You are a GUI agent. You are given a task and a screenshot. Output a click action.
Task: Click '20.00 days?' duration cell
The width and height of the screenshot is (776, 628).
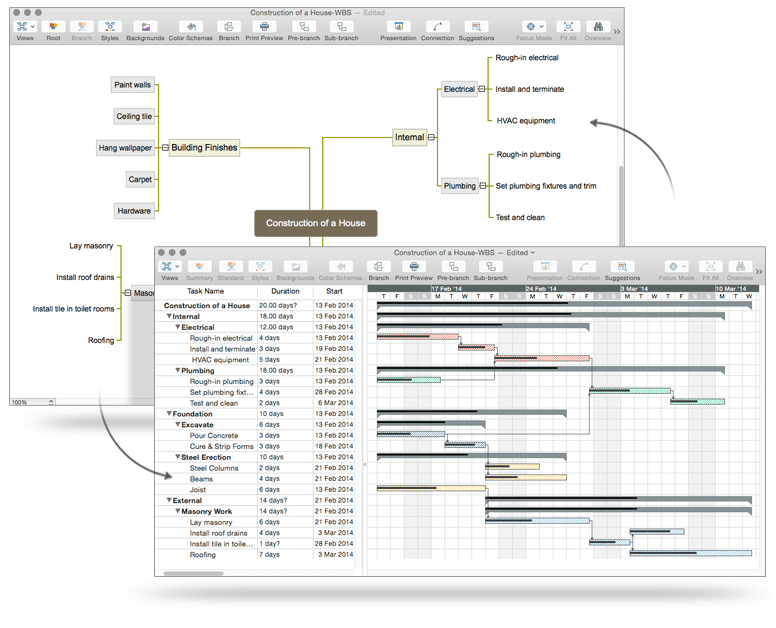285,305
